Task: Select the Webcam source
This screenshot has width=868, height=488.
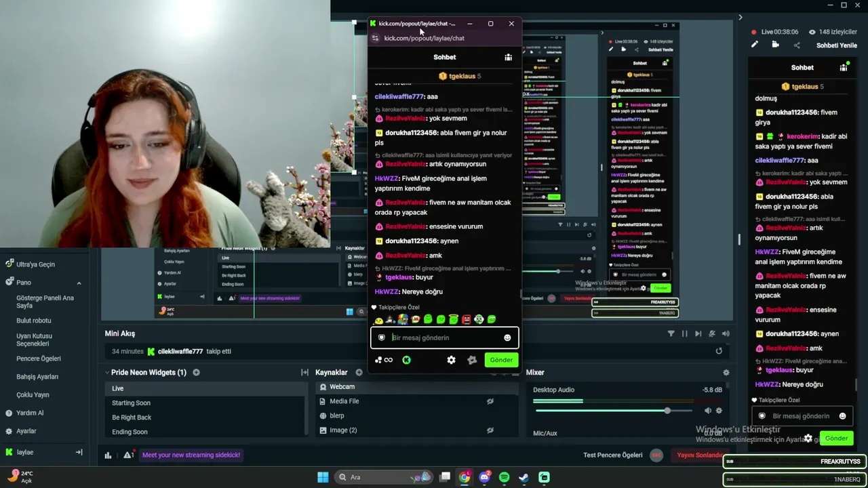Action: click(416, 386)
